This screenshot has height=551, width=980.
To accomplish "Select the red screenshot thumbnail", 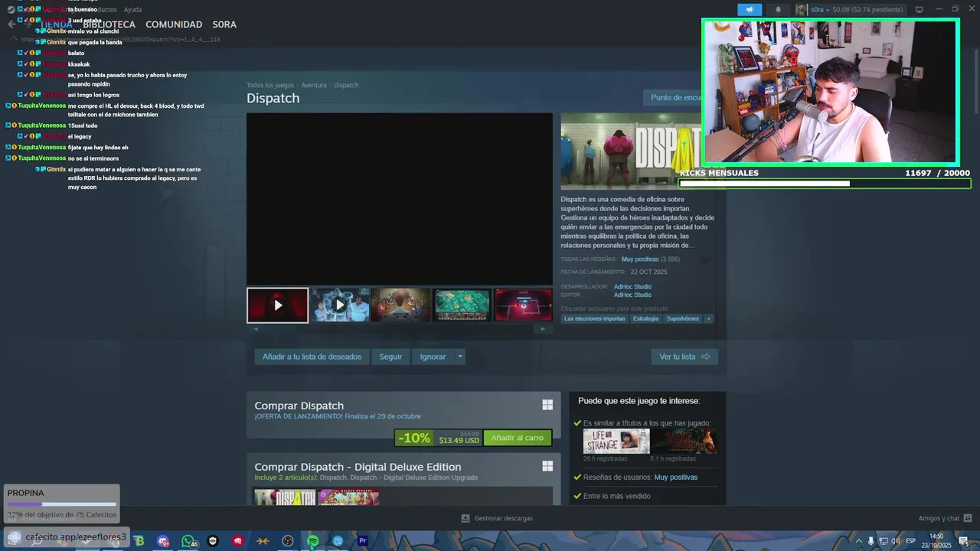I will (523, 305).
